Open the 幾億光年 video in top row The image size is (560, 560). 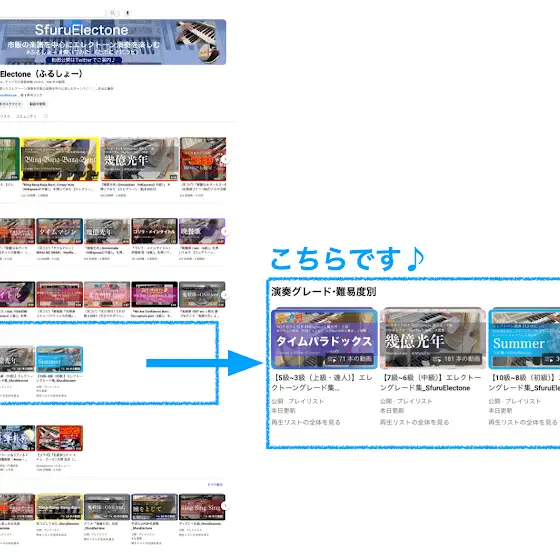[x=140, y=159]
